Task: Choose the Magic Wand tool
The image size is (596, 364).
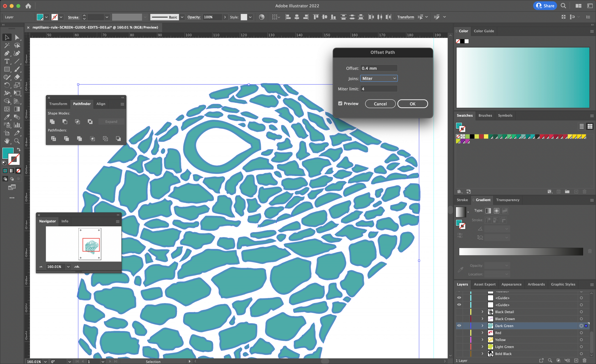Action: (x=7, y=45)
